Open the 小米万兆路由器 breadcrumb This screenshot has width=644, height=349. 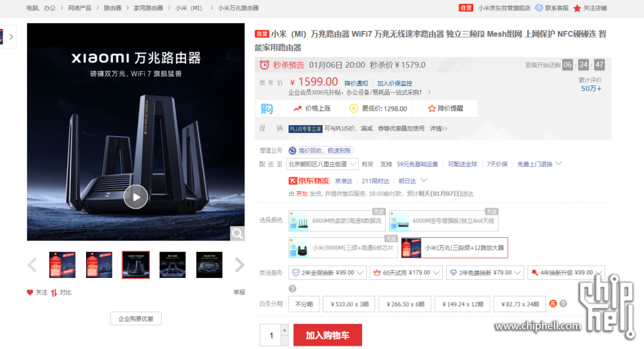click(x=238, y=8)
